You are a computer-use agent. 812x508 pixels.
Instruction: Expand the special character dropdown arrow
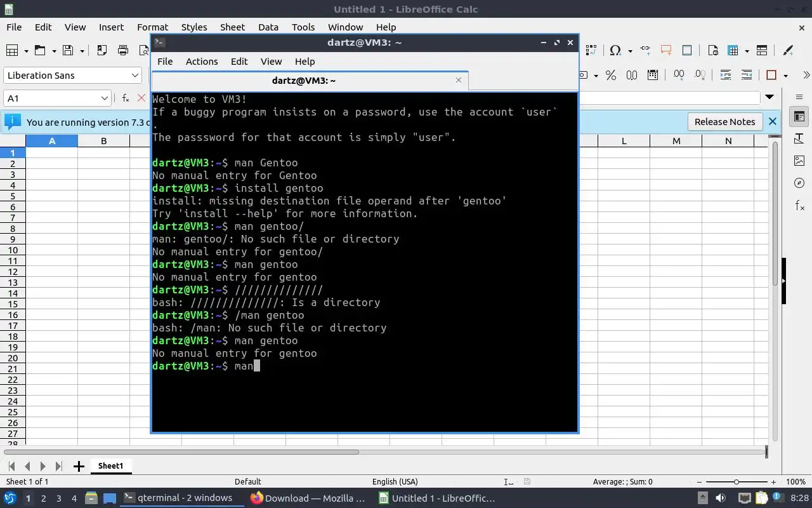point(629,50)
